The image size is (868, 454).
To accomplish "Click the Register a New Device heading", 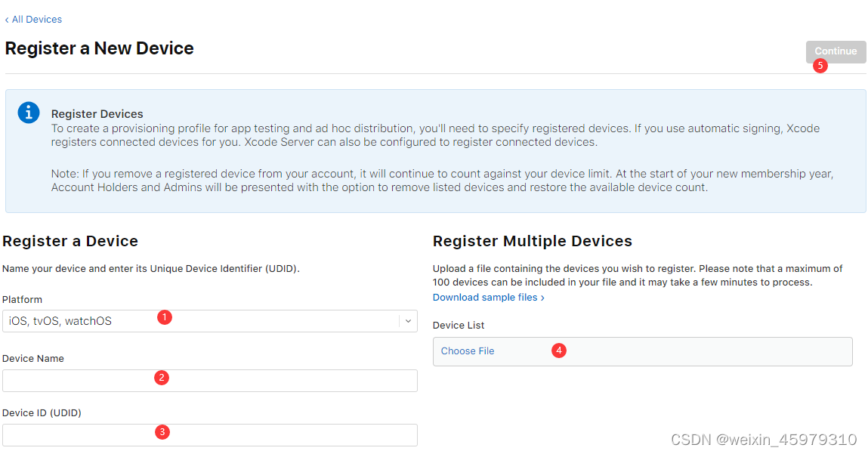I will click(100, 48).
